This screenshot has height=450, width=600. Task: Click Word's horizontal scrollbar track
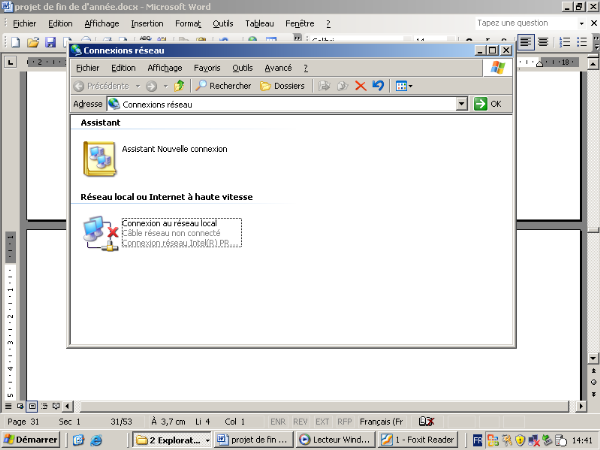point(324,406)
